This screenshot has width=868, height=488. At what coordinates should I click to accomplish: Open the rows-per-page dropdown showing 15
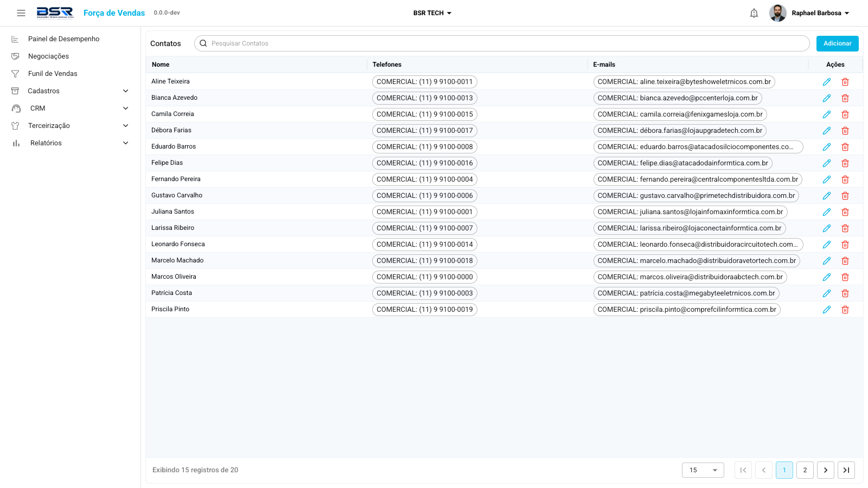[x=703, y=470]
